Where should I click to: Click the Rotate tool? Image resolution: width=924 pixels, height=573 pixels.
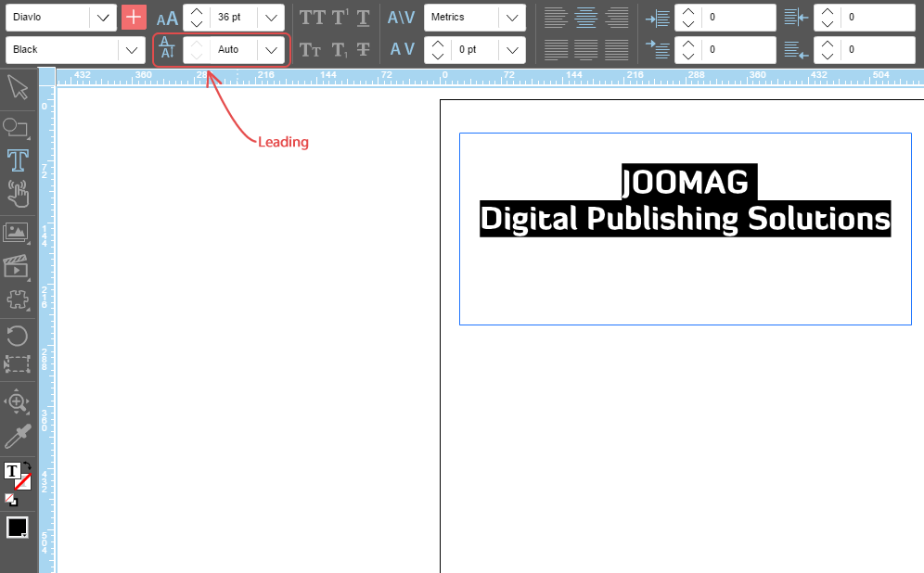click(17, 335)
